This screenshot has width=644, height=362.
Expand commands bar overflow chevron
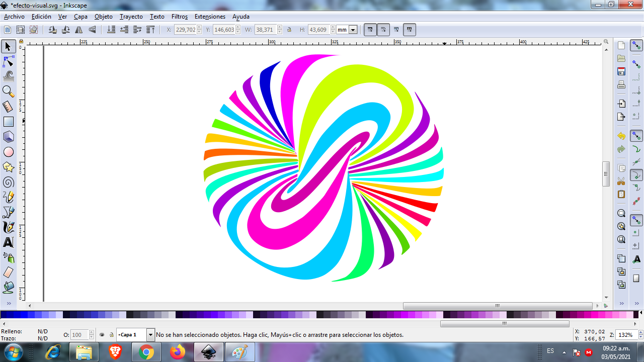pos(621,304)
